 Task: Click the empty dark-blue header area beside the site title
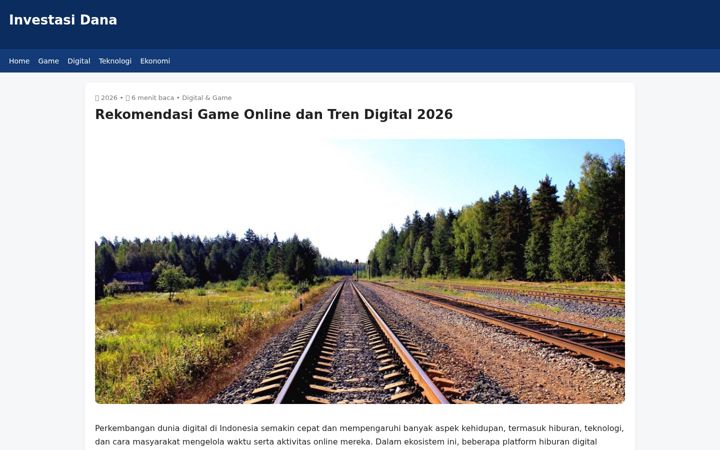pos(413,24)
